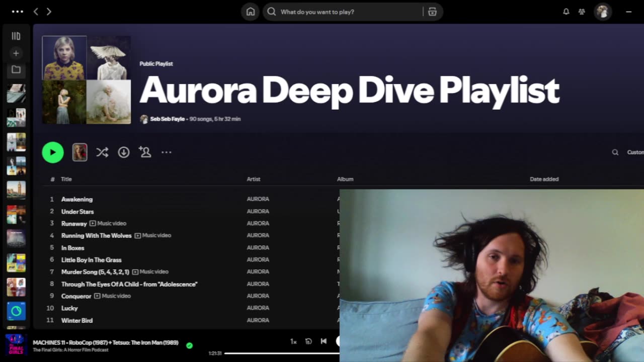Open The Final Girls podcast link
Image resolution: width=644 pixels, height=362 pixels.
(x=70, y=350)
